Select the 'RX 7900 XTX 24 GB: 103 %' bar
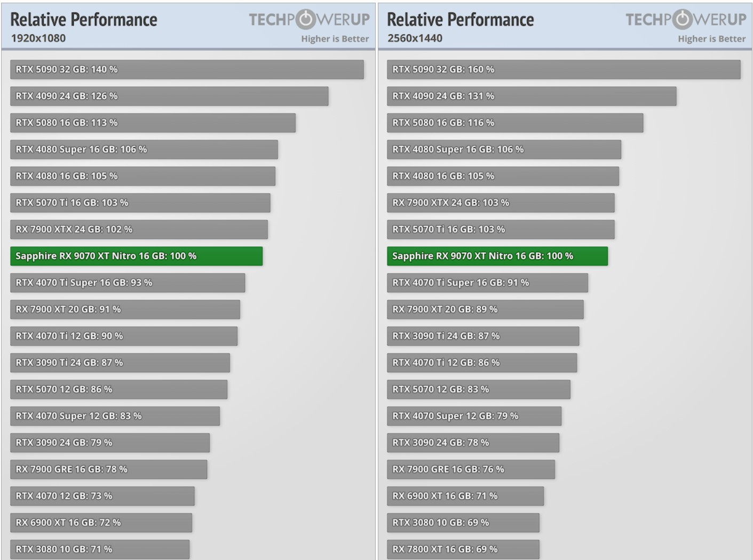 pyautogui.click(x=501, y=203)
